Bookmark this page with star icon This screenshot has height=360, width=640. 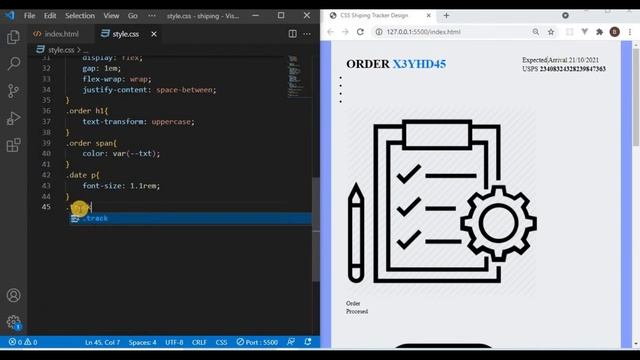[x=551, y=32]
